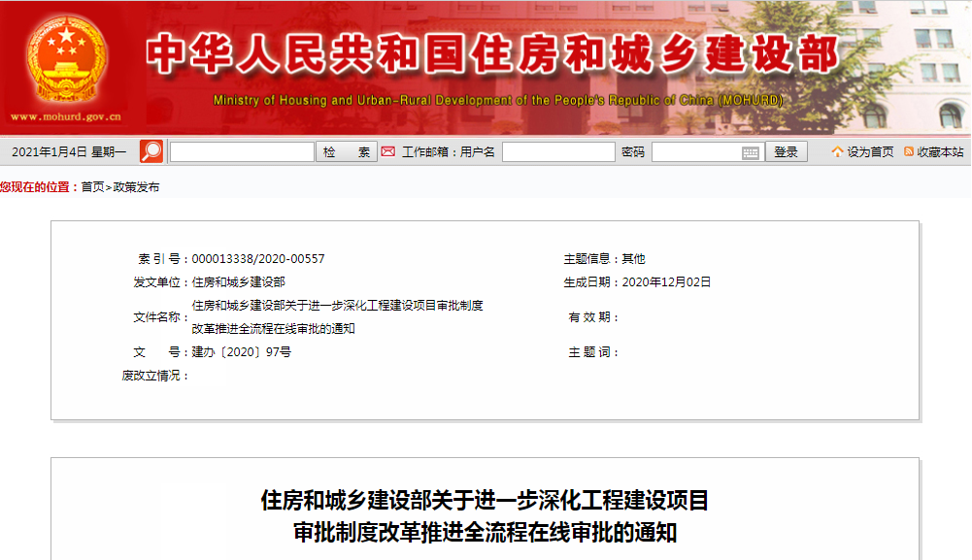This screenshot has height=560, width=972.
Task: Click the home icon beside 设为首页
Action: pyautogui.click(x=837, y=151)
